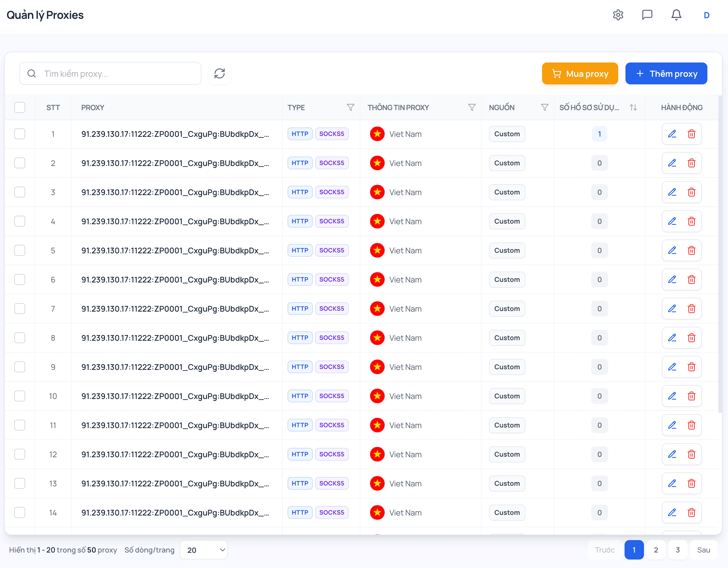This screenshot has width=728, height=568.
Task: Click proxy address in row 9
Action: (175, 367)
